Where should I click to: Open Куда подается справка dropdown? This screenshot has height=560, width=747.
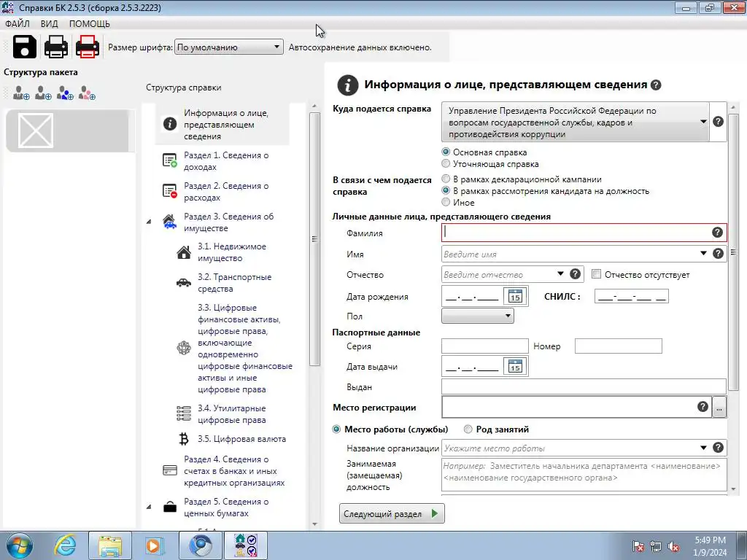575,122
